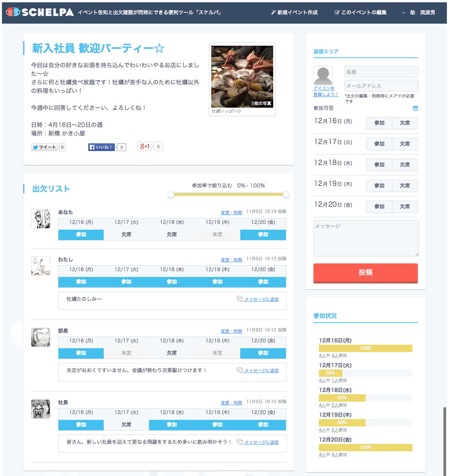The height and width of the screenshot is (476, 450).
Task: Open the calendar icon beside 参加可否
Action: click(x=416, y=108)
